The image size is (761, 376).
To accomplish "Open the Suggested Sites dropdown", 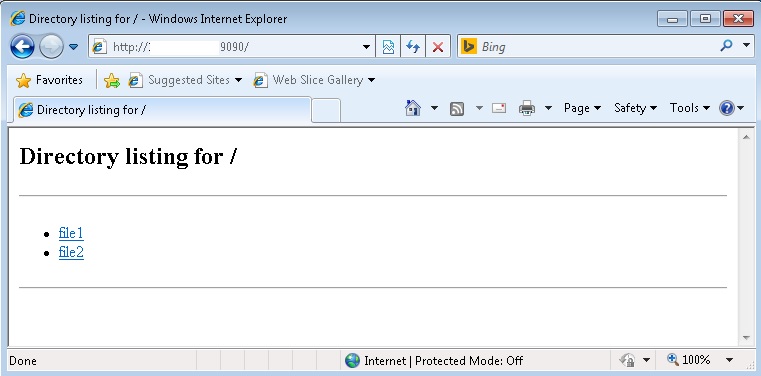I will click(x=185, y=80).
